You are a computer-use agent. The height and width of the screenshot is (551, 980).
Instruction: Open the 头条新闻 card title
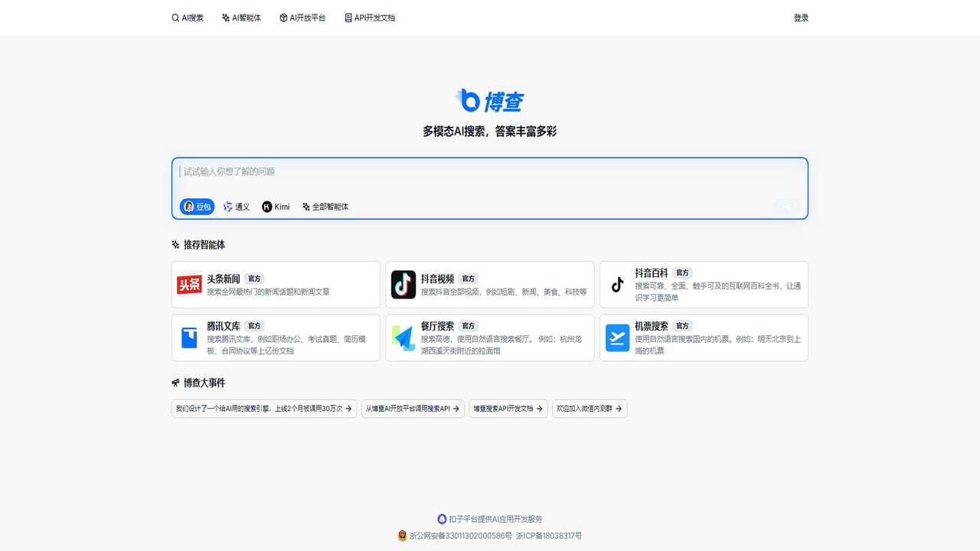224,279
